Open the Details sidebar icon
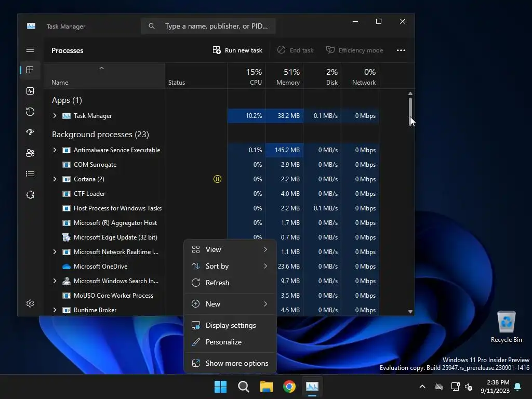This screenshot has width=532, height=399. click(x=30, y=174)
